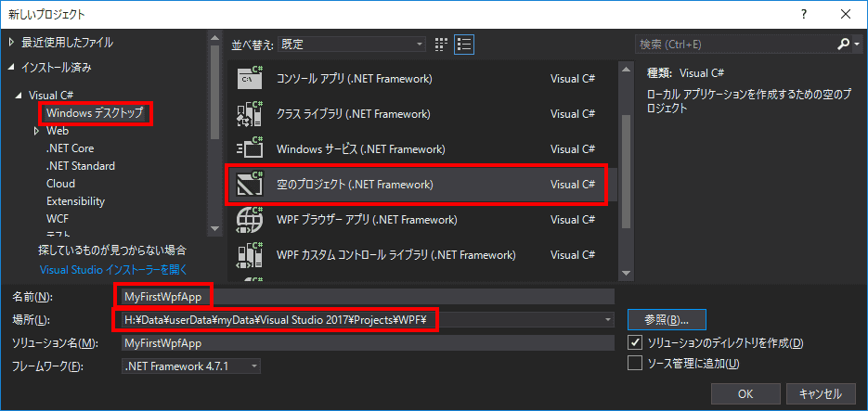Viewport: 868px width, 411px height.
Task: Click category tree scroll up arrow
Action: click(x=215, y=36)
